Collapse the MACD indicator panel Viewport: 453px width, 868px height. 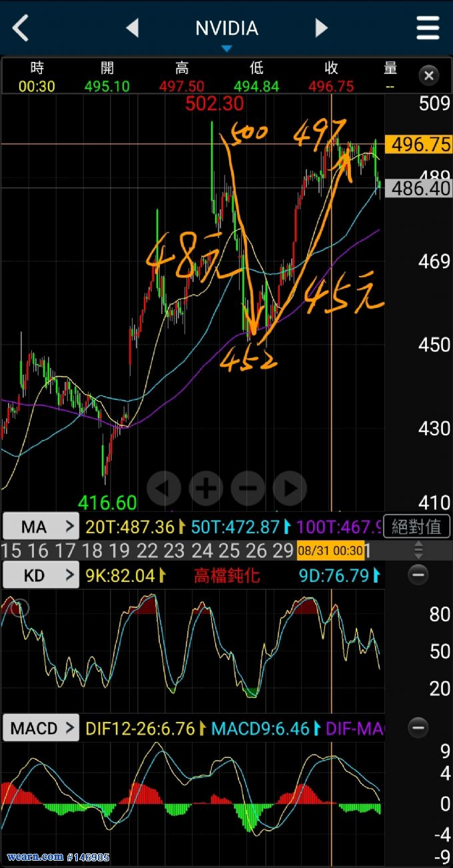(418, 727)
